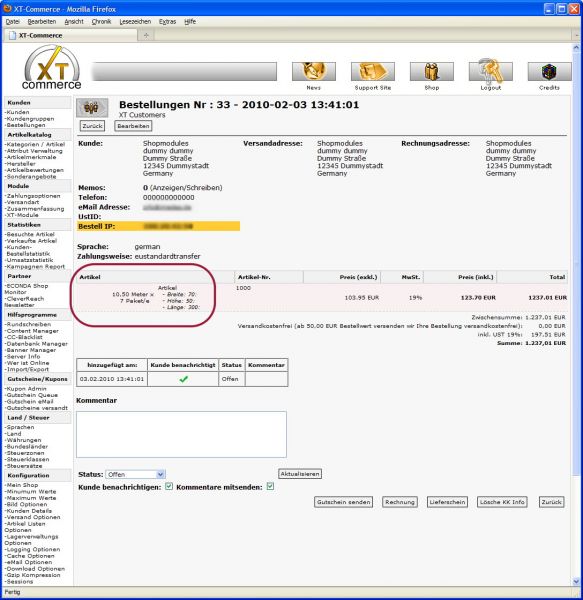Image resolution: width=583 pixels, height=600 pixels.
Task: Toggle Kunde benachrichtigen checkbox
Action: click(169, 486)
